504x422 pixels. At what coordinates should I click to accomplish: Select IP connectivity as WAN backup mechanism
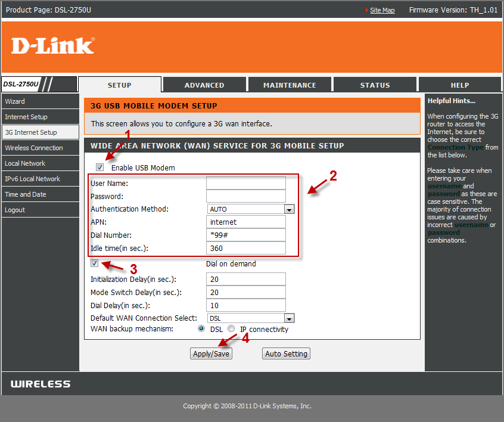pos(231,328)
